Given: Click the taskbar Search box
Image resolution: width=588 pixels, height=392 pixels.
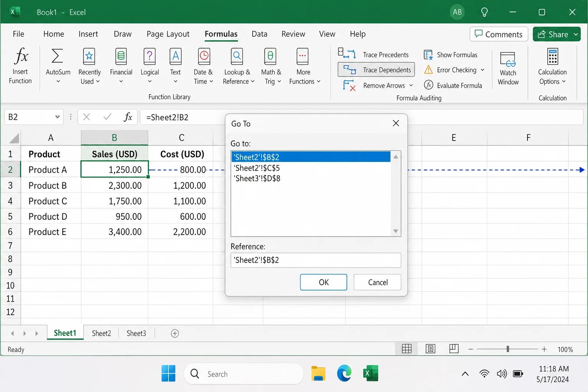Looking at the screenshot, I should pos(244,374).
